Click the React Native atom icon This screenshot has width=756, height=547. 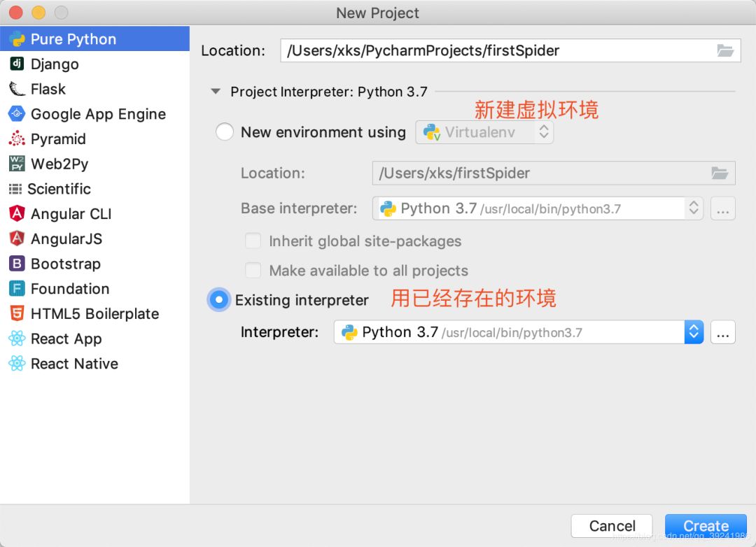pyautogui.click(x=17, y=363)
